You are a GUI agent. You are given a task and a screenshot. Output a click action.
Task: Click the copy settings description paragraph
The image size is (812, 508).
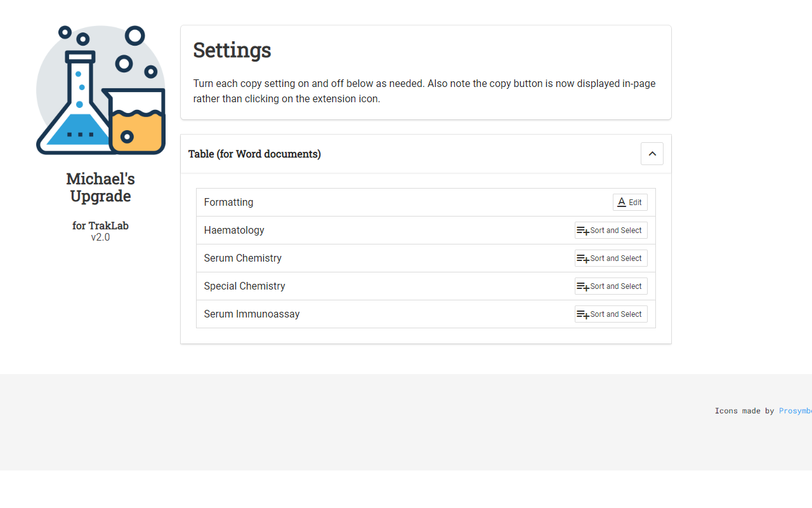(424, 91)
